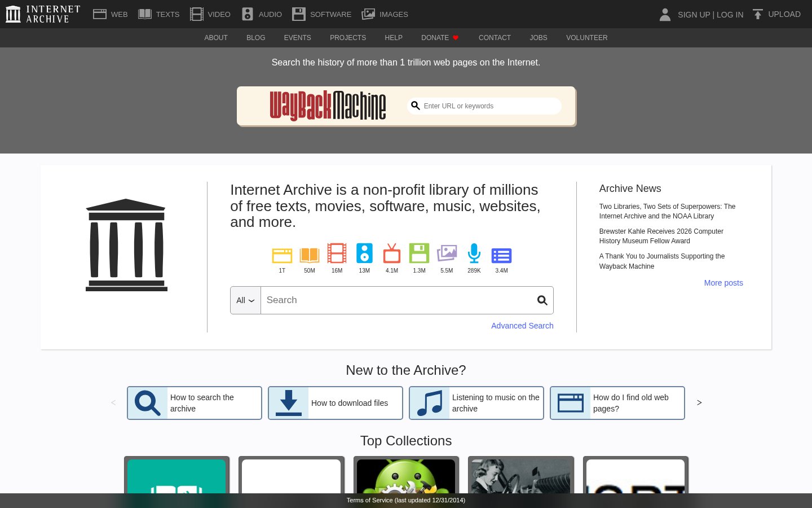
Task: Open the About menu item
Action: (216, 38)
